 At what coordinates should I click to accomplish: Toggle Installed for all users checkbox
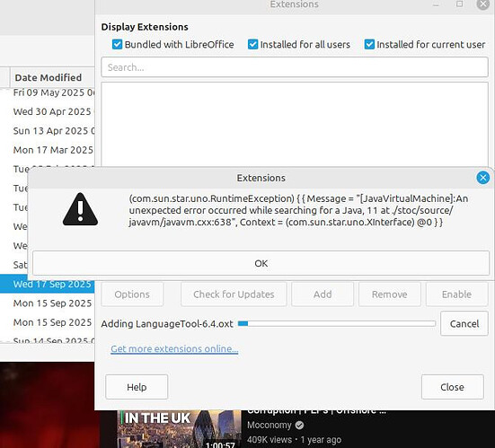pyautogui.click(x=252, y=45)
